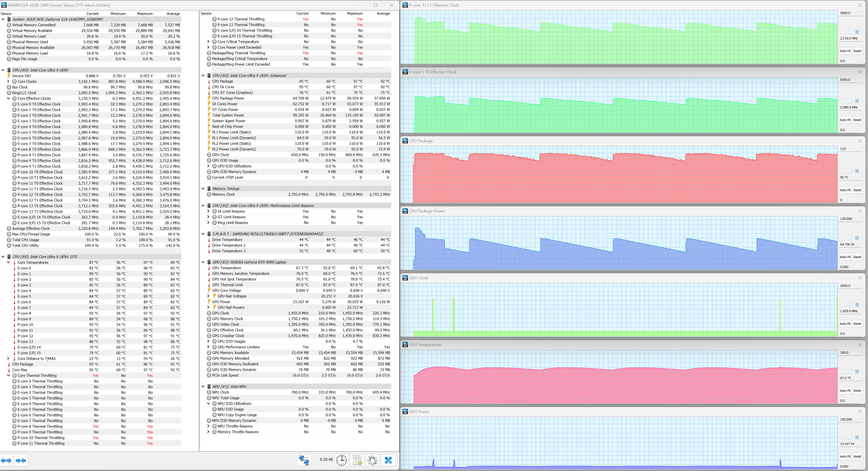Click the Maximum column header in left pane
Screen dimensions: 868x471
pos(145,14)
